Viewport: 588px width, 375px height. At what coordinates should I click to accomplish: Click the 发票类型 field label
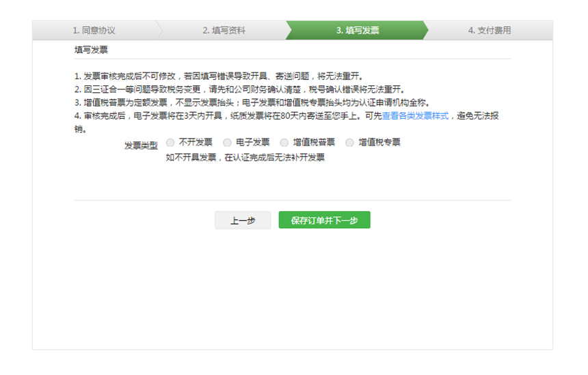click(141, 145)
